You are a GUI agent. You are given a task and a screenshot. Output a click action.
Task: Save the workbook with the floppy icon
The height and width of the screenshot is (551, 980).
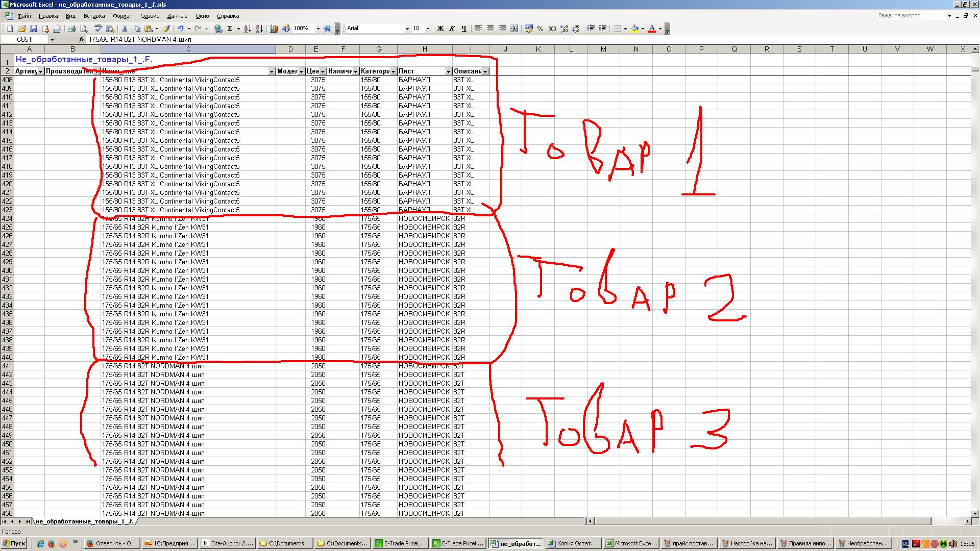(34, 29)
